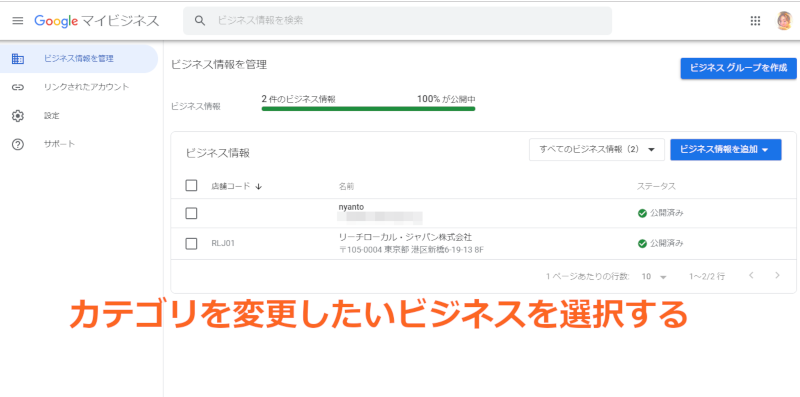The image size is (800, 397).
Task: Click the green publish progress bar
Action: click(368, 109)
